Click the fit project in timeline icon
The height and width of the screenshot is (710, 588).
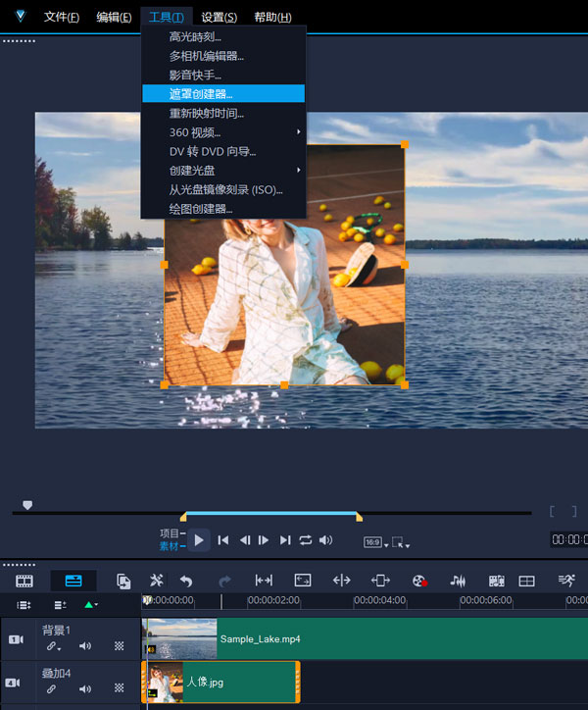pos(303,581)
